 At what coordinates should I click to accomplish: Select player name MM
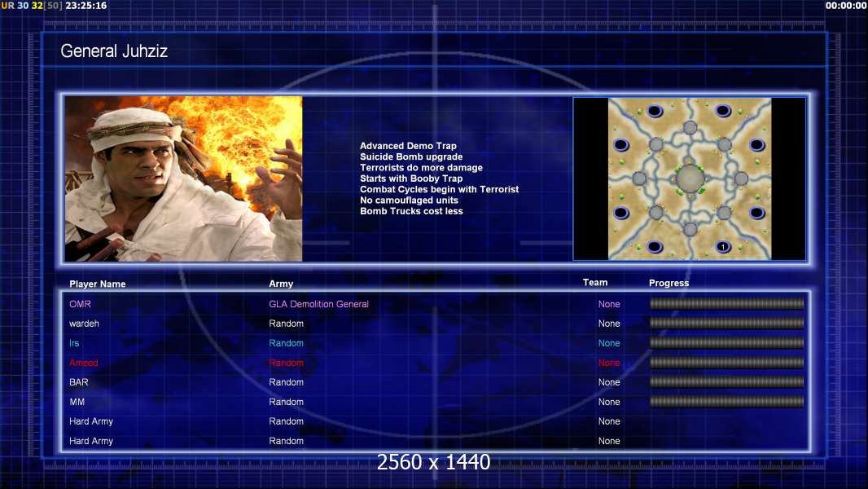tap(77, 402)
